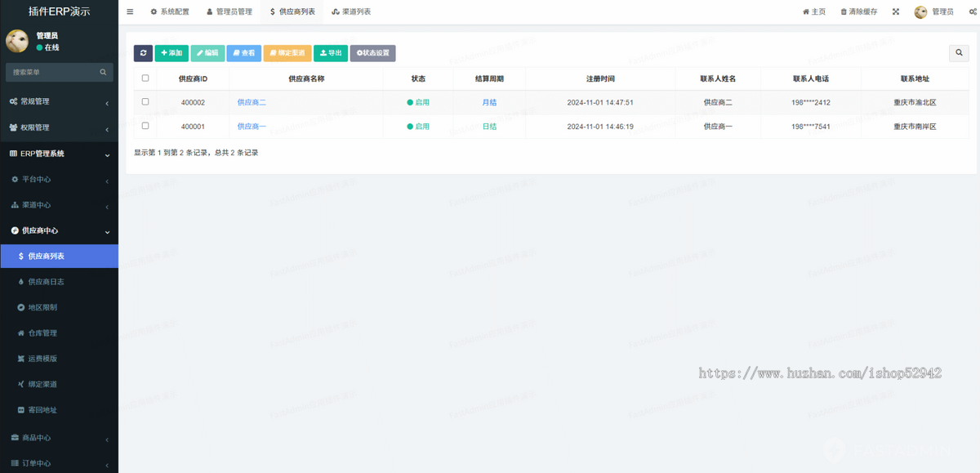Expand the 平台中心 submenu
Image resolution: width=980 pixels, height=473 pixels.
[x=59, y=179]
